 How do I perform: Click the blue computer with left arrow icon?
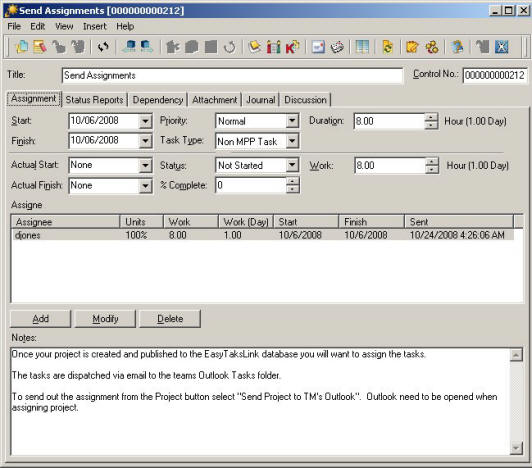(129, 47)
